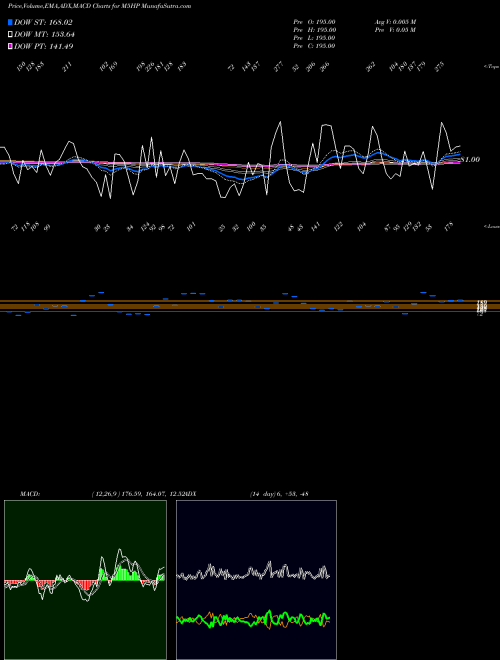Click the 'MACD:' label above green panel
The height and width of the screenshot is (660, 500).
pos(30,494)
